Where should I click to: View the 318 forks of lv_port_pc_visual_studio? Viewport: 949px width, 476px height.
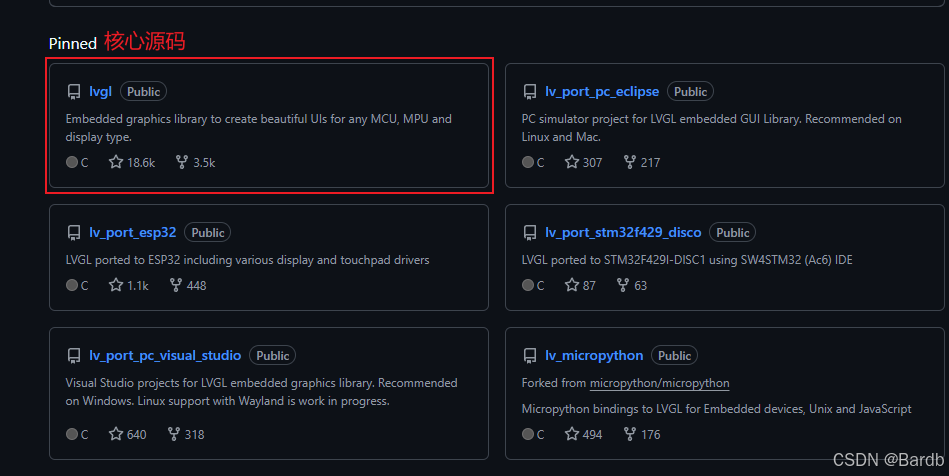(186, 434)
